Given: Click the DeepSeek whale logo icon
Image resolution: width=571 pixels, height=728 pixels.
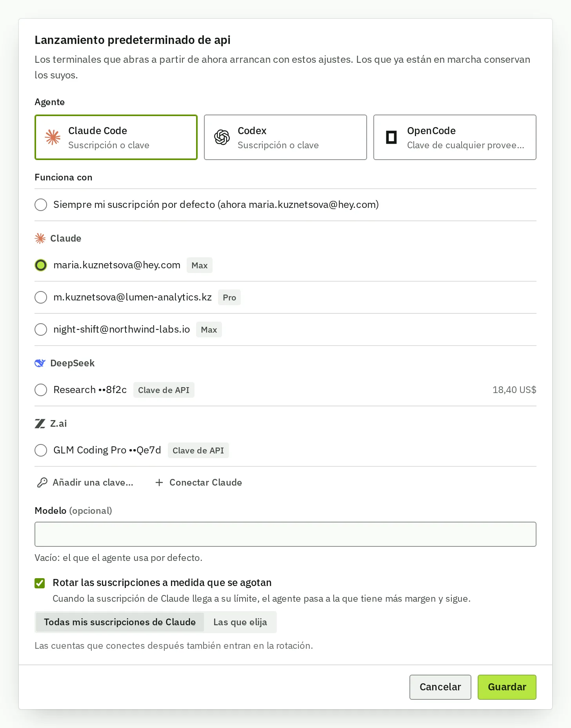Looking at the screenshot, I should click(40, 363).
